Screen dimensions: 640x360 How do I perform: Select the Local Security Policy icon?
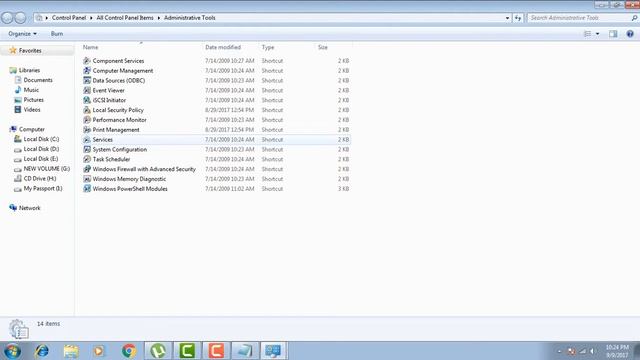87,110
